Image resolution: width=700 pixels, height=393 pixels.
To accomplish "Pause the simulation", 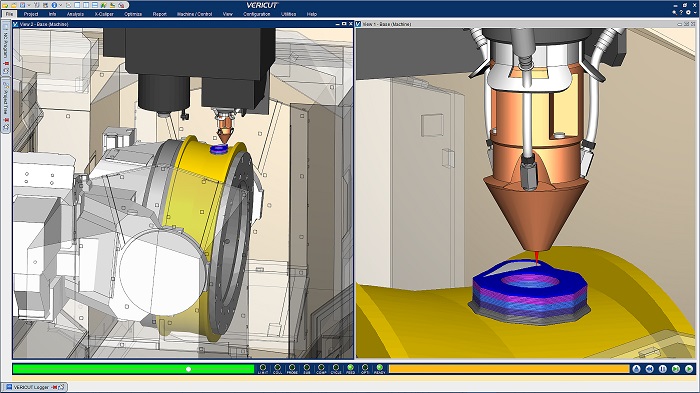I will (x=663, y=369).
